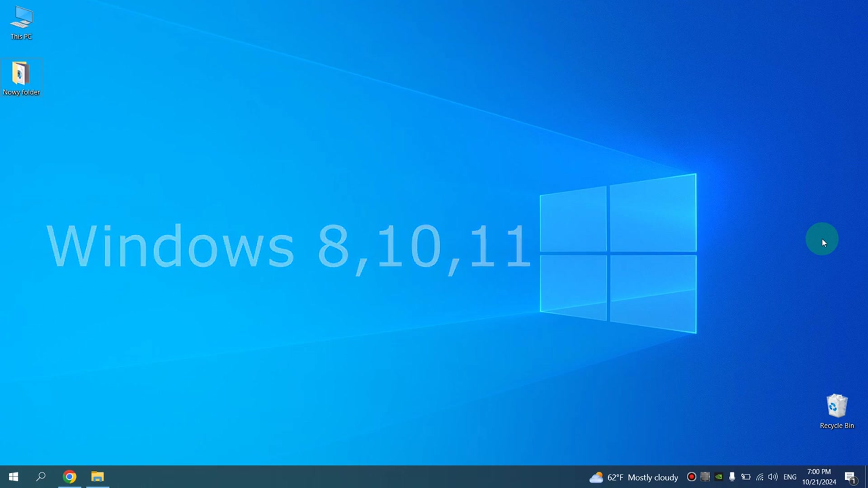Select the This PC desktop icon
This screenshot has width=868, height=488.
click(x=21, y=23)
